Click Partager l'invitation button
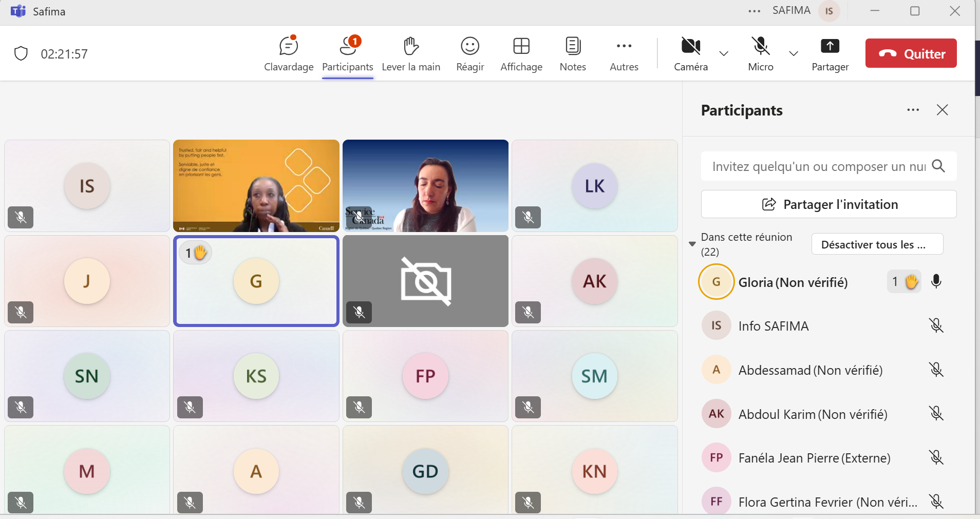The image size is (980, 519). coord(829,204)
